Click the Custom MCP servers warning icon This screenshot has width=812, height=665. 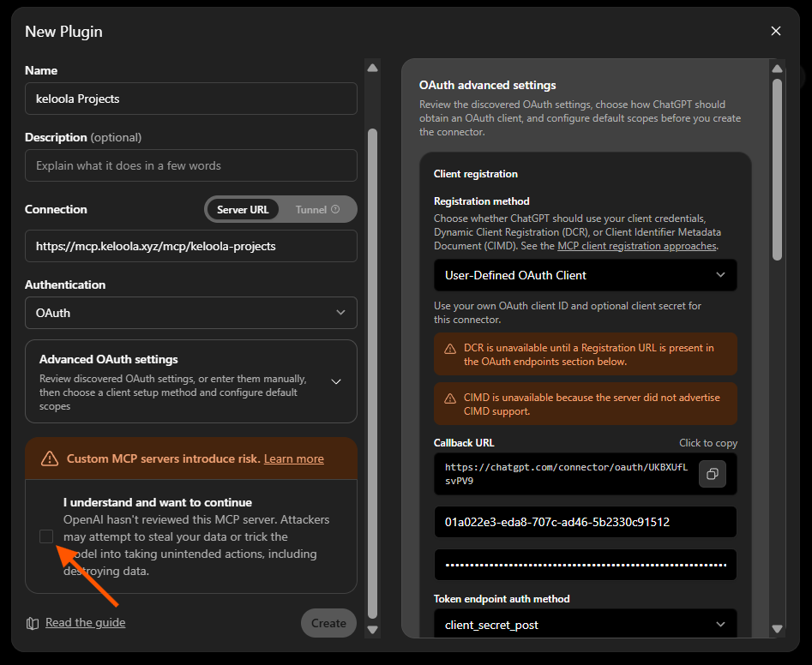pos(50,458)
